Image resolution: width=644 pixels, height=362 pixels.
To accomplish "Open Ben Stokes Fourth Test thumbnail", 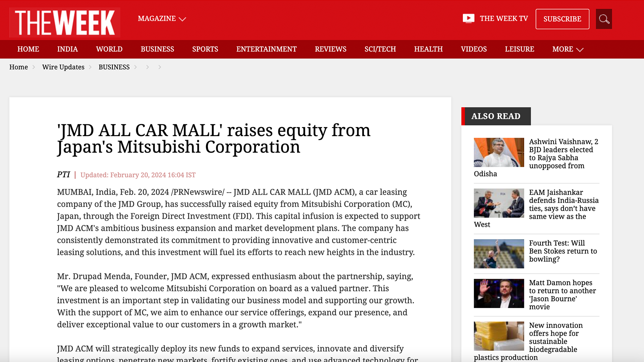I will (x=499, y=254).
